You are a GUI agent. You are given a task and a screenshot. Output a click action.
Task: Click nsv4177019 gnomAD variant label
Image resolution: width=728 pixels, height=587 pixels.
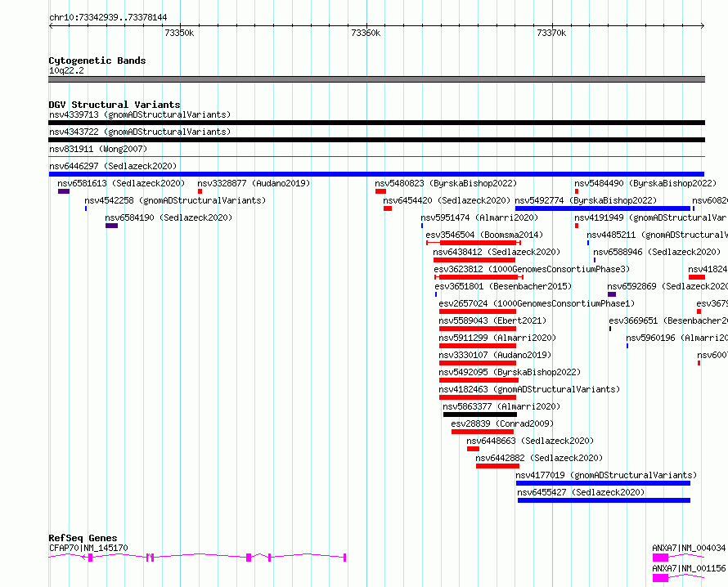click(x=606, y=475)
